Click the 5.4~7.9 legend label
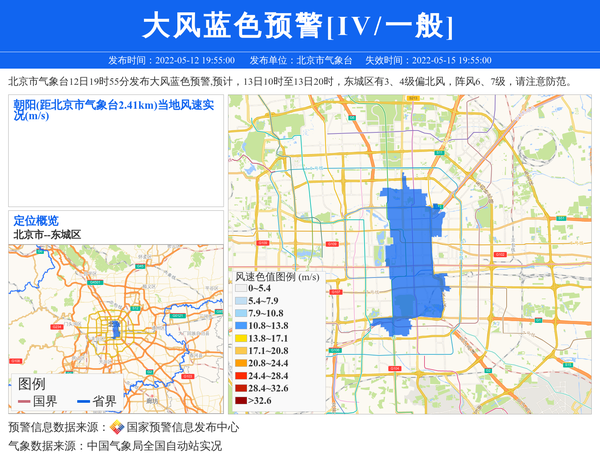Image resolution: width=600 pixels, height=471 pixels. pyautogui.click(x=263, y=301)
